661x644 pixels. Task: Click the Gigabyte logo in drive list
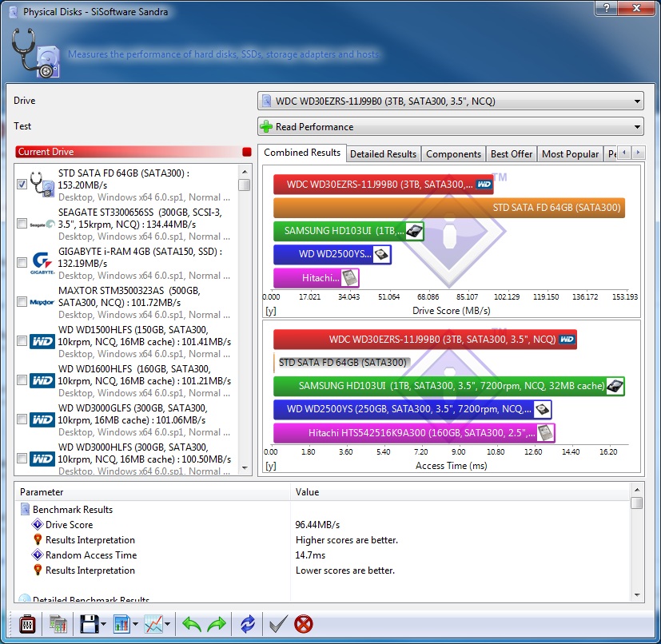(42, 263)
